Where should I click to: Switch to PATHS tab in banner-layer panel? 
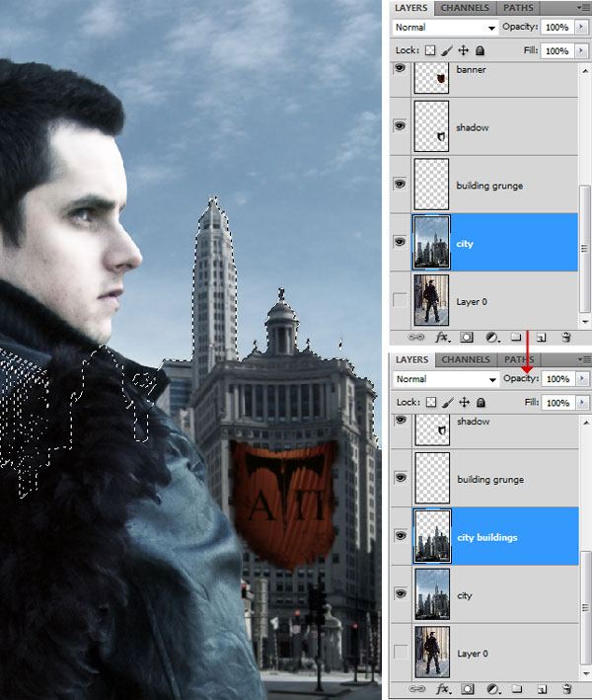coord(518,8)
